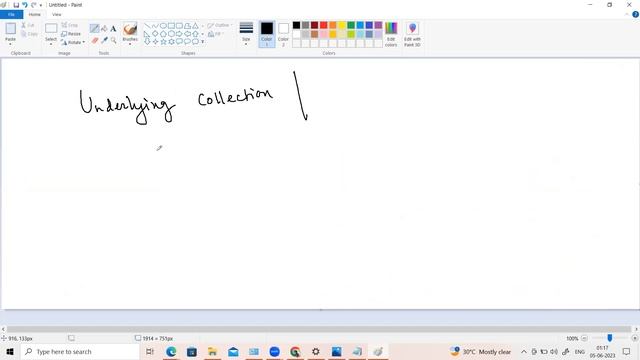Viewport: 640px width, 360px height.
Task: Open the shape Fill dropdown
Action: tap(216, 34)
